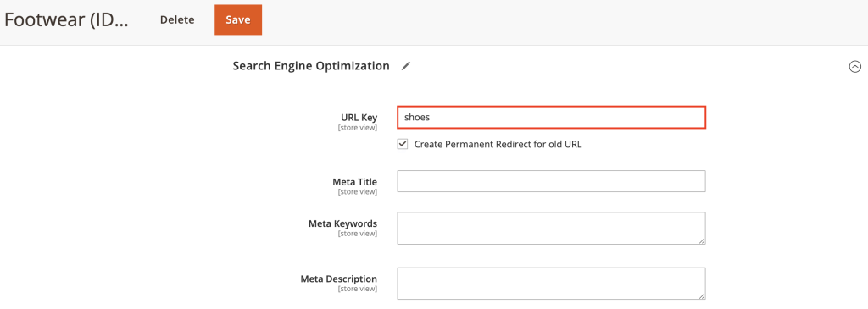868x309 pixels.
Task: Click the URL Key field containing shoes
Action: [x=551, y=117]
